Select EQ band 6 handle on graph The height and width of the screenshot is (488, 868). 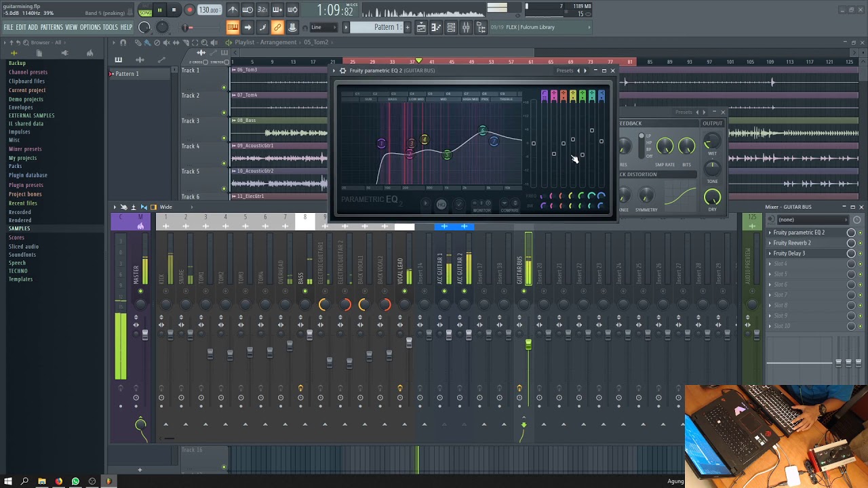(483, 131)
